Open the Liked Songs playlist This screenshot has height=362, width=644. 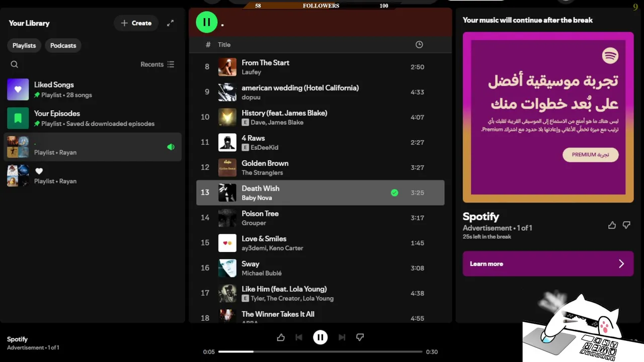[x=93, y=89]
